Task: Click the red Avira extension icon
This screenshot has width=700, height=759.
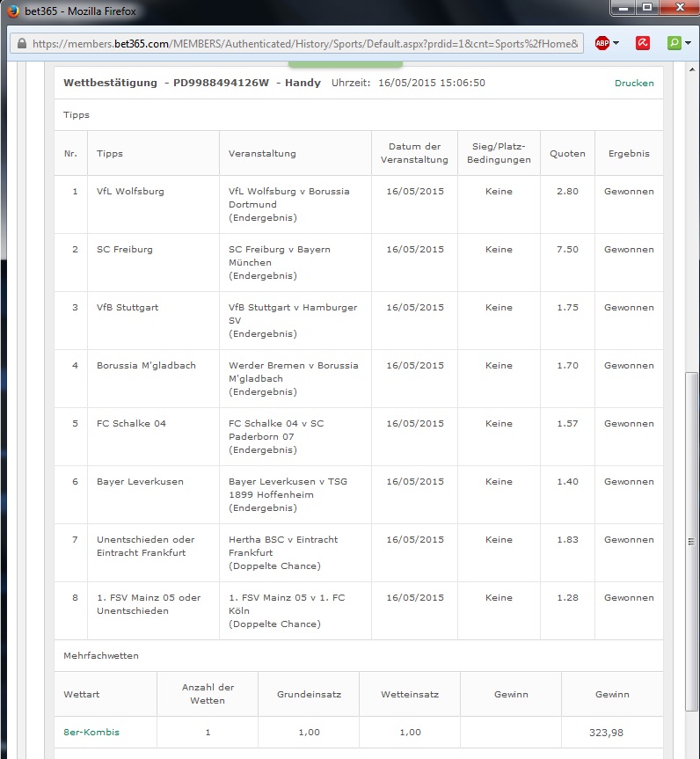Action: point(642,43)
